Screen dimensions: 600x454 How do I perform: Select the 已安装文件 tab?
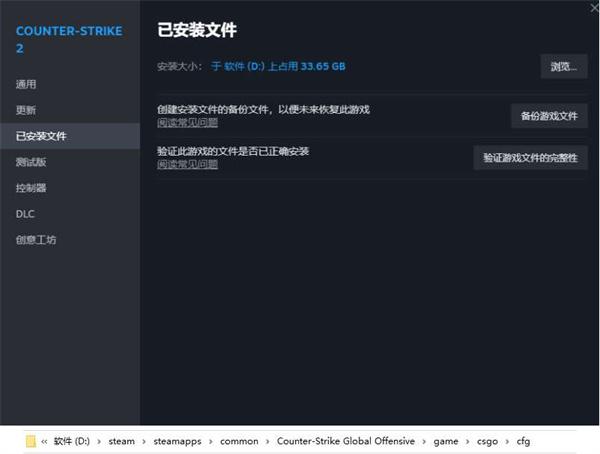(70, 136)
